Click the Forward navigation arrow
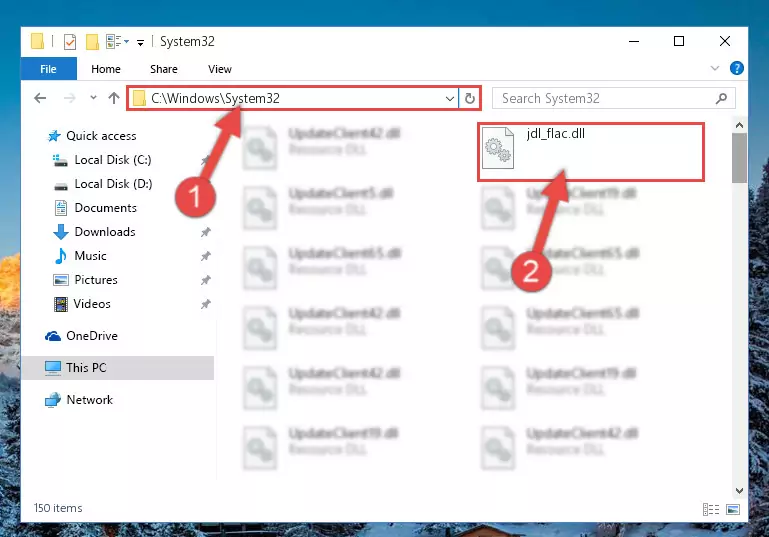Image resolution: width=769 pixels, height=537 pixels. tap(70, 98)
